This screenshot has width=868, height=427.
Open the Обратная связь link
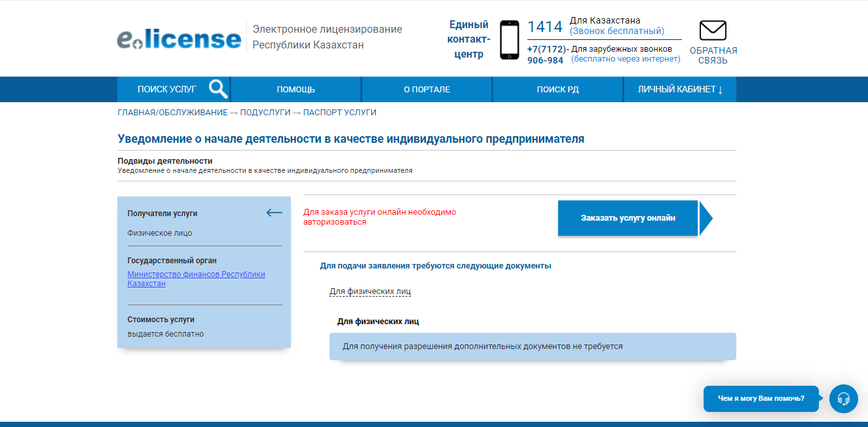coord(713,56)
